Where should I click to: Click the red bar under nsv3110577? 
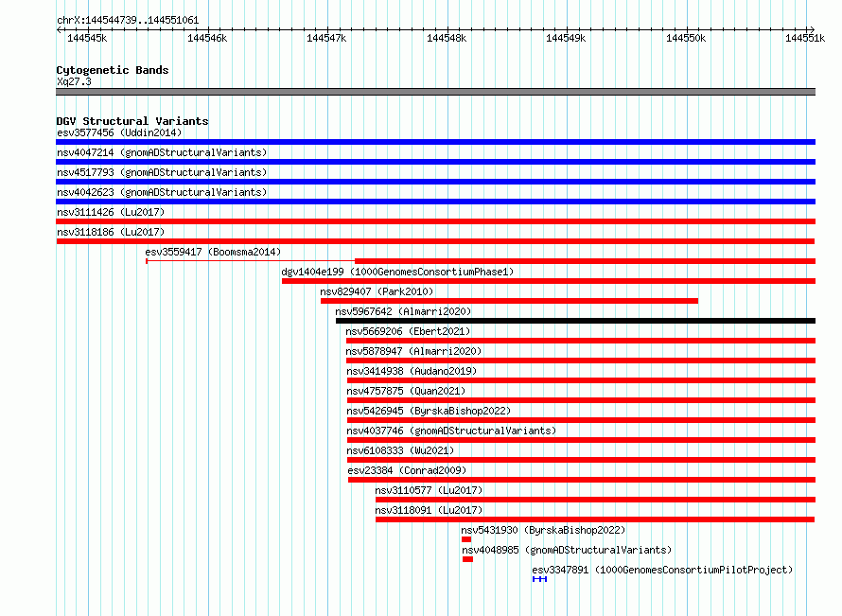pyautogui.click(x=595, y=500)
